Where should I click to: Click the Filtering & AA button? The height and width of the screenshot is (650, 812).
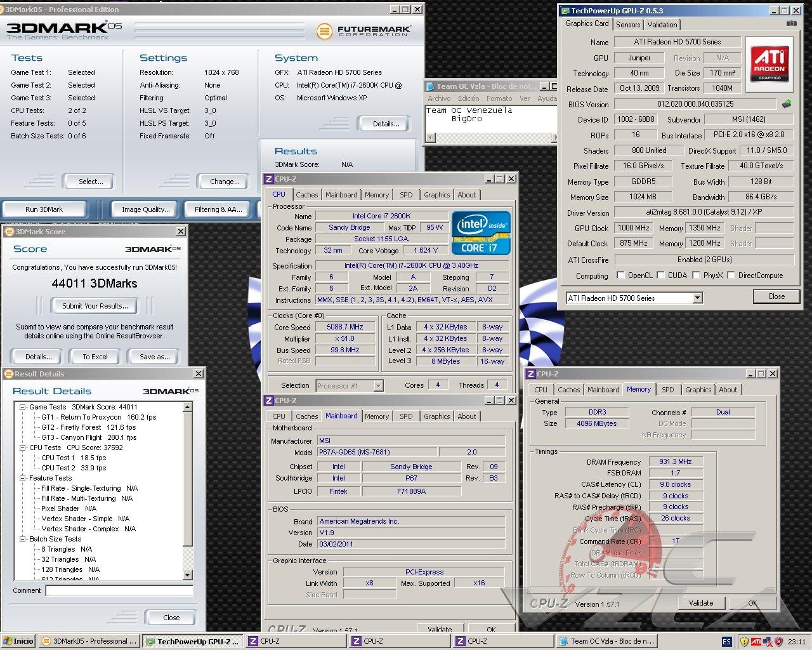click(218, 209)
